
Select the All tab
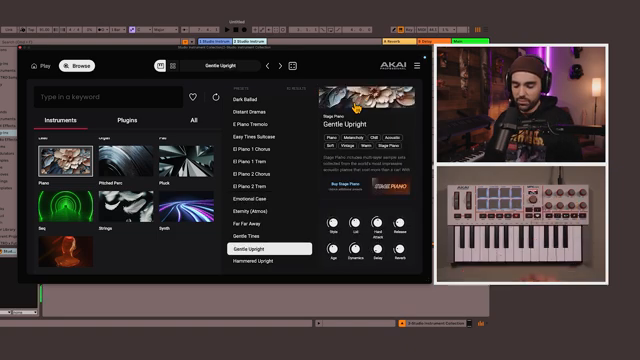point(194,120)
